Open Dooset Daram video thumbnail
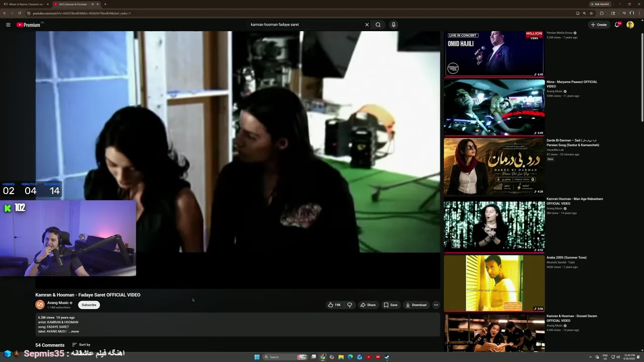Screen dimensions: 644x362 [494, 333]
